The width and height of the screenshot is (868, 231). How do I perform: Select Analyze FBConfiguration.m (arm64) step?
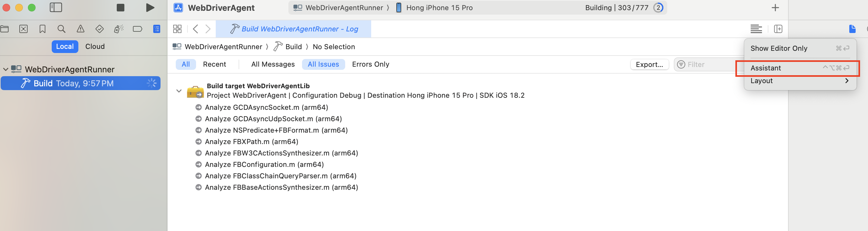264,165
